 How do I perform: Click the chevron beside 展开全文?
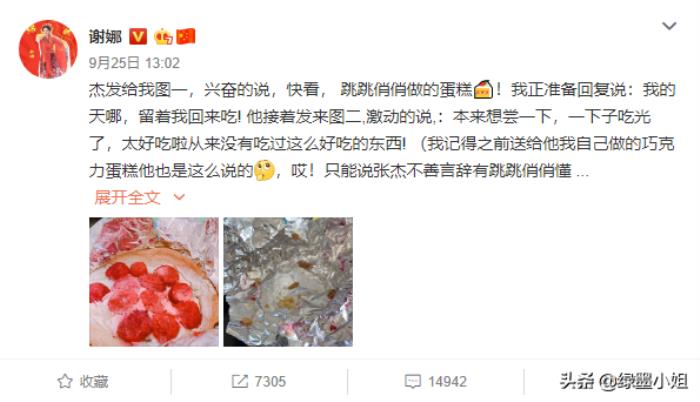click(179, 197)
